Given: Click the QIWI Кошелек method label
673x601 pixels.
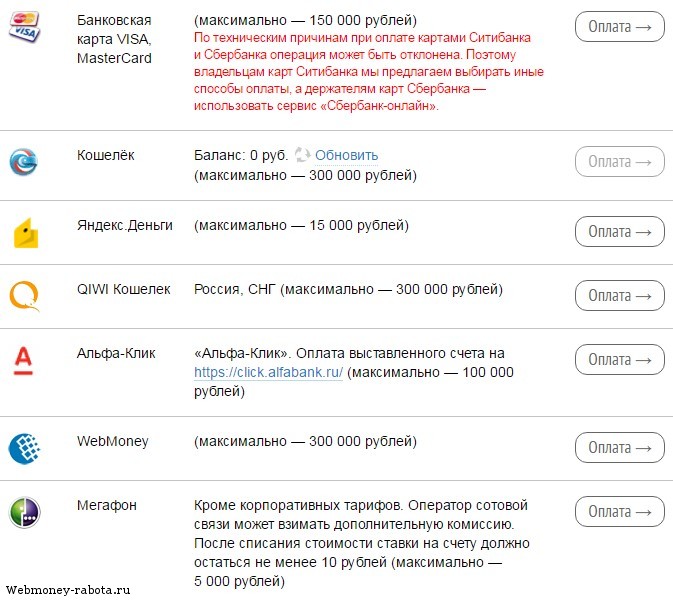Looking at the screenshot, I should coord(124,289).
